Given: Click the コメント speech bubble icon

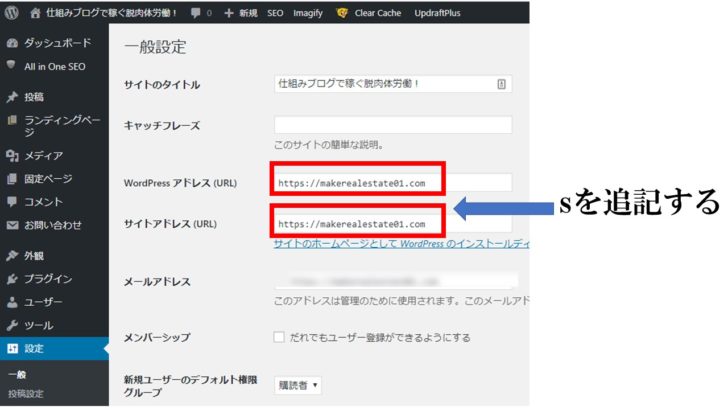Looking at the screenshot, I should click(12, 202).
